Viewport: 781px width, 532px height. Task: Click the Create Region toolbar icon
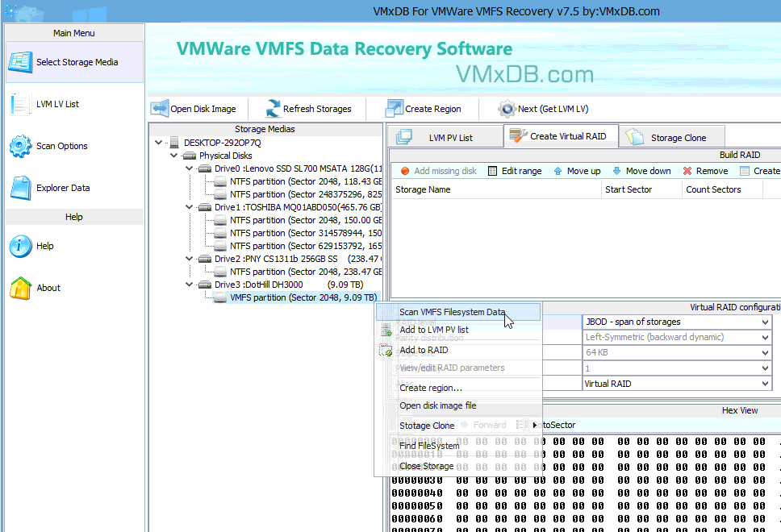point(395,109)
